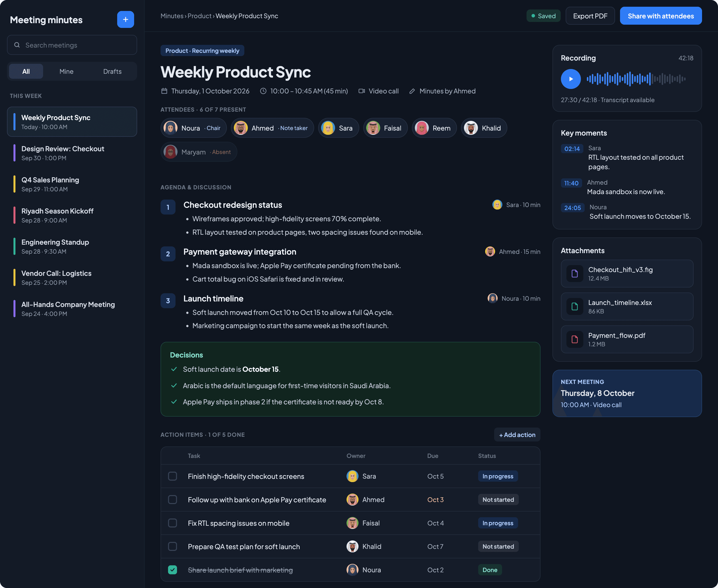Click Khalid's avatar in attendees chips

click(x=471, y=128)
